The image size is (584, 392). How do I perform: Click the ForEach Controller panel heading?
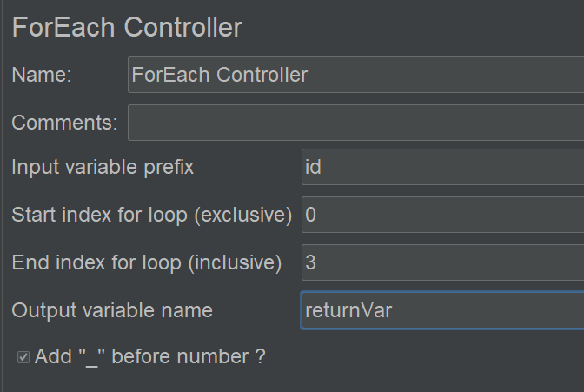(x=127, y=27)
